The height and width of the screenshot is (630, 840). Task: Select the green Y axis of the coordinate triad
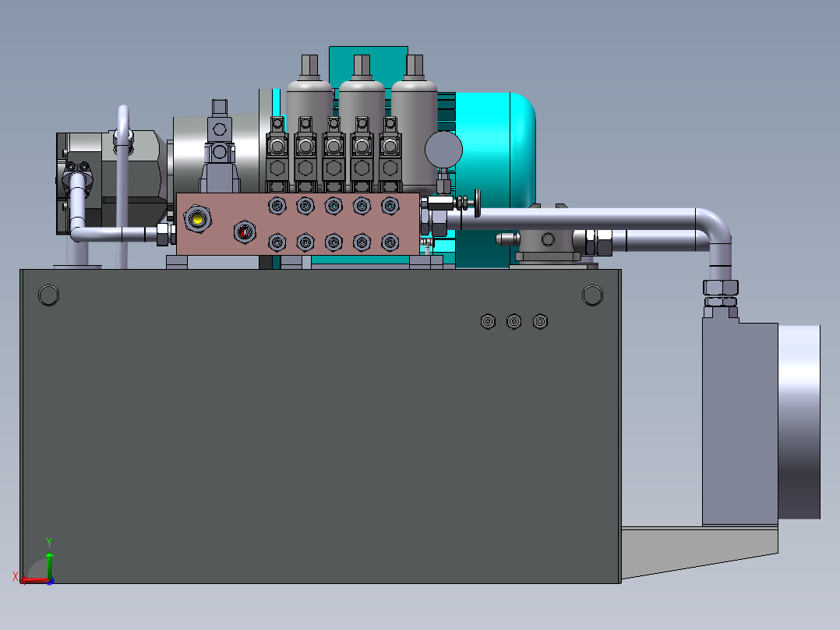pyautogui.click(x=49, y=564)
